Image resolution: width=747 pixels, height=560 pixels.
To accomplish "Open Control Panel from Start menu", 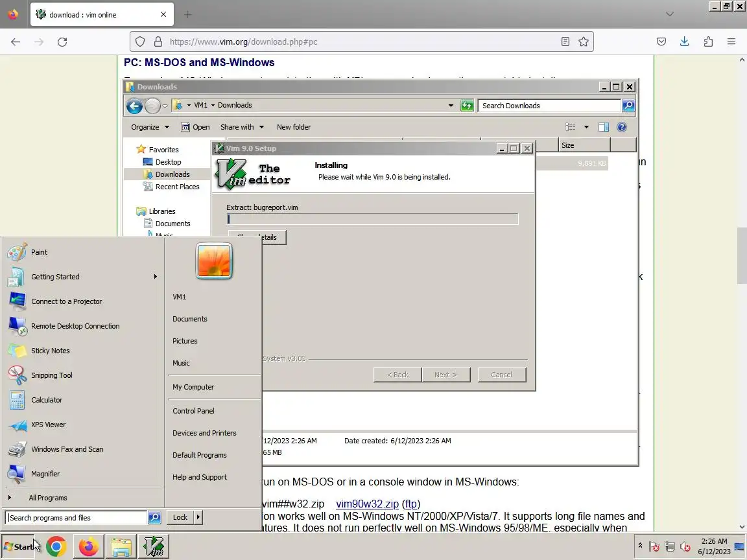I will pyautogui.click(x=193, y=411).
